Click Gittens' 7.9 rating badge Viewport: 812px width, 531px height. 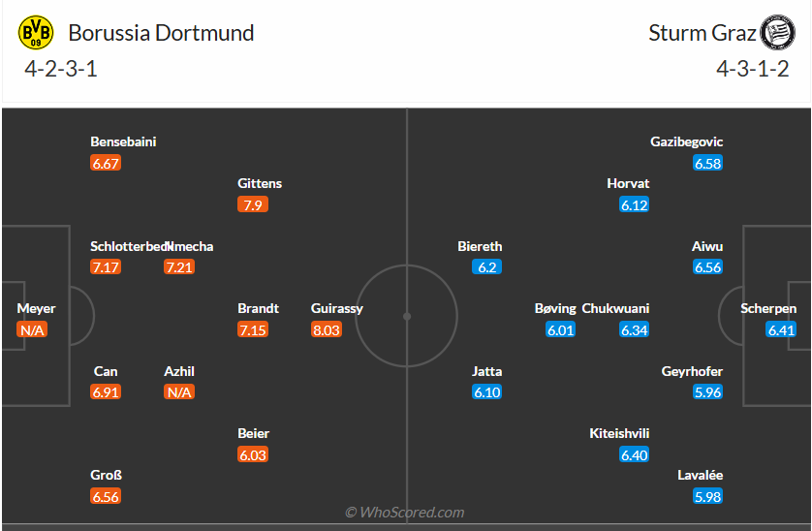click(x=252, y=204)
